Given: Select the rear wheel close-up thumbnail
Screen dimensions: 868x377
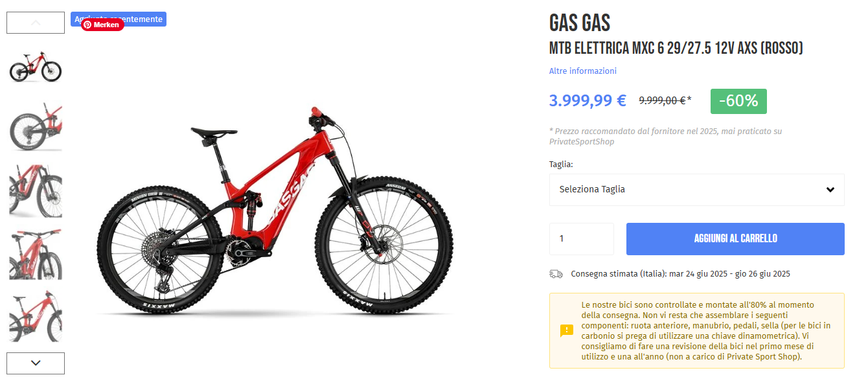Looking at the screenshot, I should tap(36, 128).
